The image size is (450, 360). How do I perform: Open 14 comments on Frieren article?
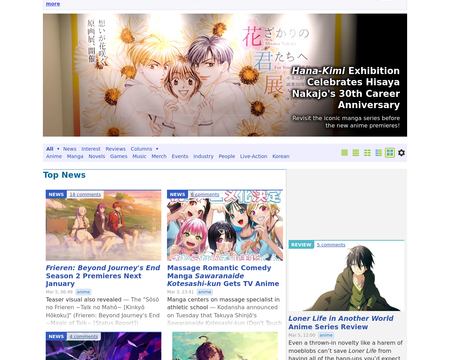(85, 194)
